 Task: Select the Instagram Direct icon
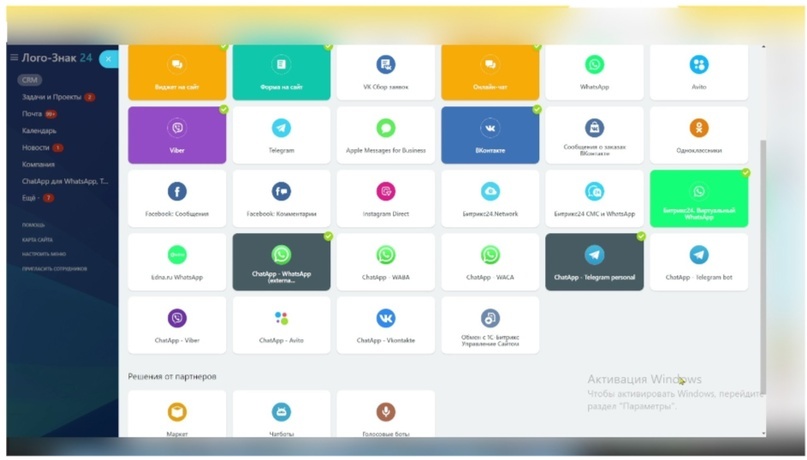385,191
